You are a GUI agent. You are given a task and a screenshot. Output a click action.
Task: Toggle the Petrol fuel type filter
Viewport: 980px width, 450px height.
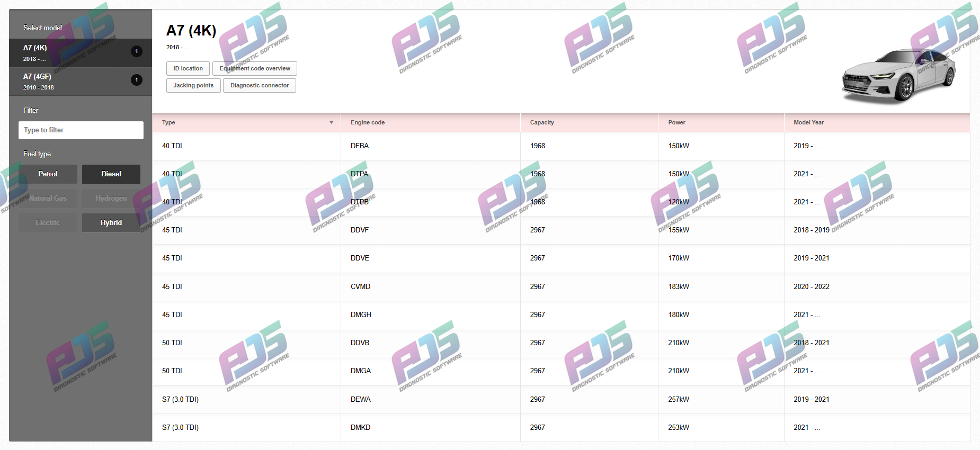(48, 174)
